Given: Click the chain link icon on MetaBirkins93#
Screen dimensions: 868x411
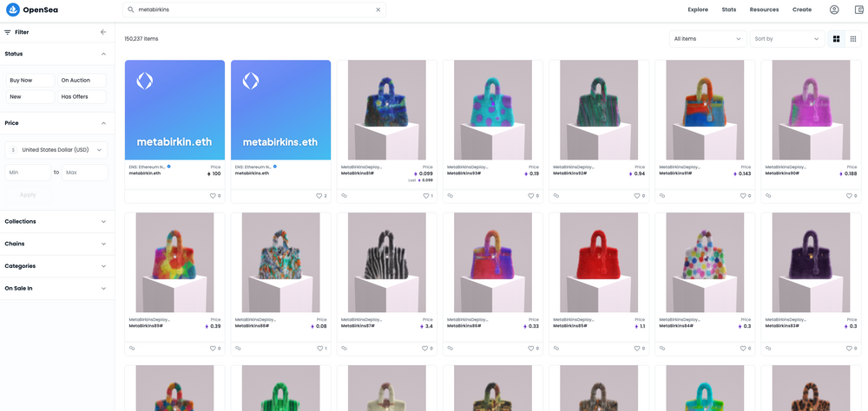Looking at the screenshot, I should click(450, 196).
